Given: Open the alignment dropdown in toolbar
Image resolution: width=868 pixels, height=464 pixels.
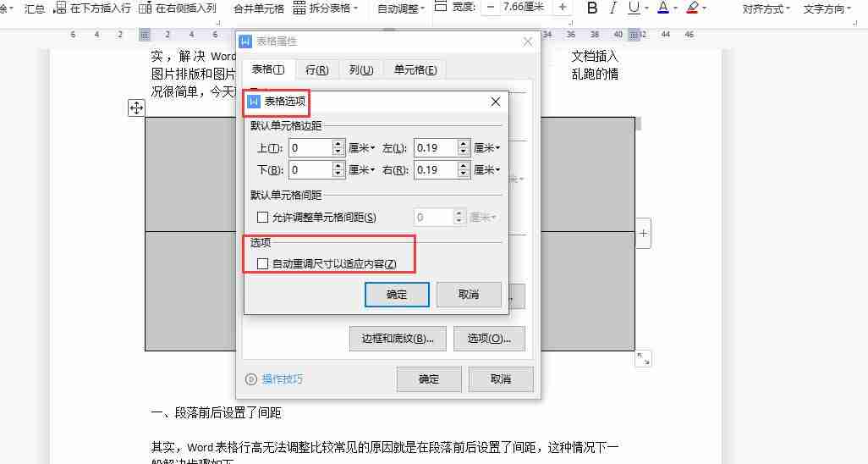Looking at the screenshot, I should pyautogui.click(x=766, y=8).
